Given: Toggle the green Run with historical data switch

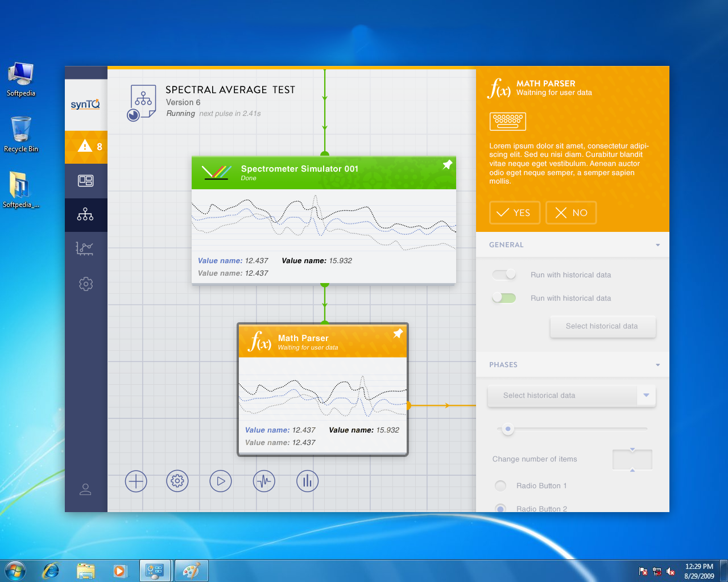Looking at the screenshot, I should (504, 298).
